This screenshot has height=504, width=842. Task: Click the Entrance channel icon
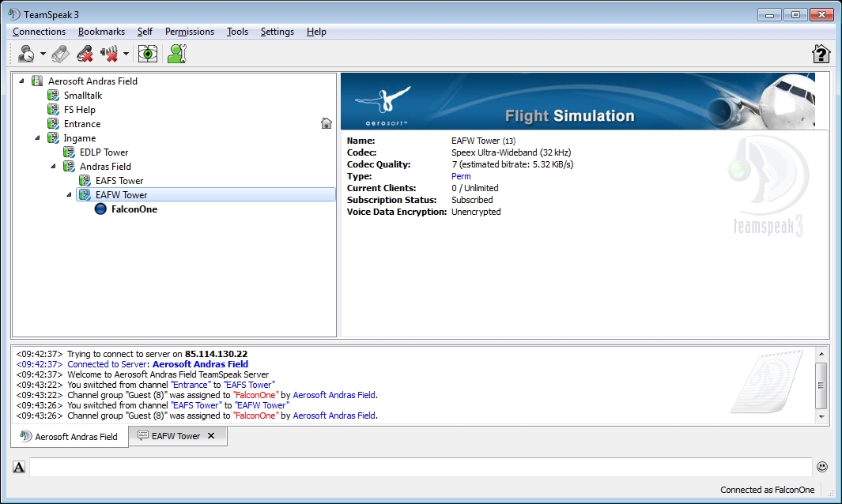tap(53, 123)
